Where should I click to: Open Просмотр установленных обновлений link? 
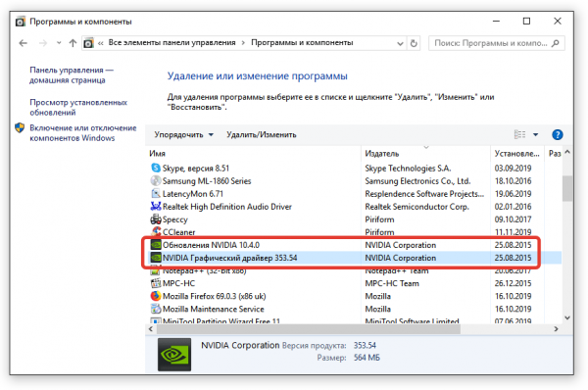(78, 107)
